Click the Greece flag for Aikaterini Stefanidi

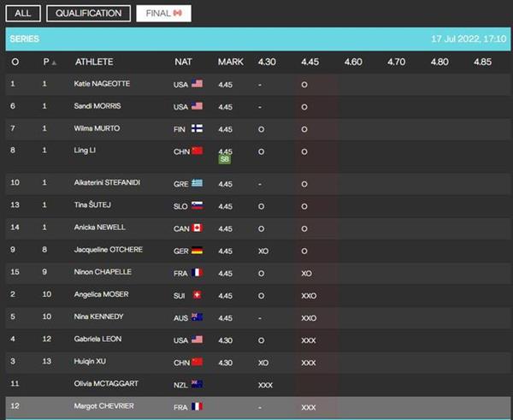197,183
